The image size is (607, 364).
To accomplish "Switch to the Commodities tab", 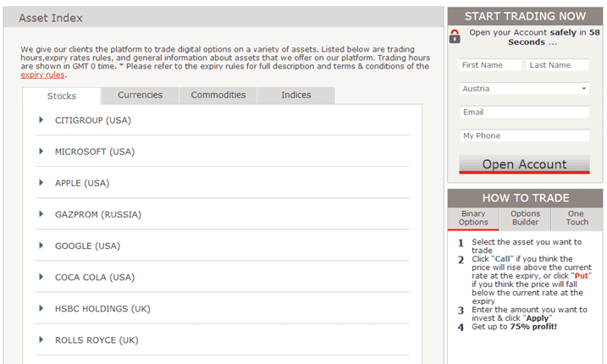I will click(x=218, y=96).
